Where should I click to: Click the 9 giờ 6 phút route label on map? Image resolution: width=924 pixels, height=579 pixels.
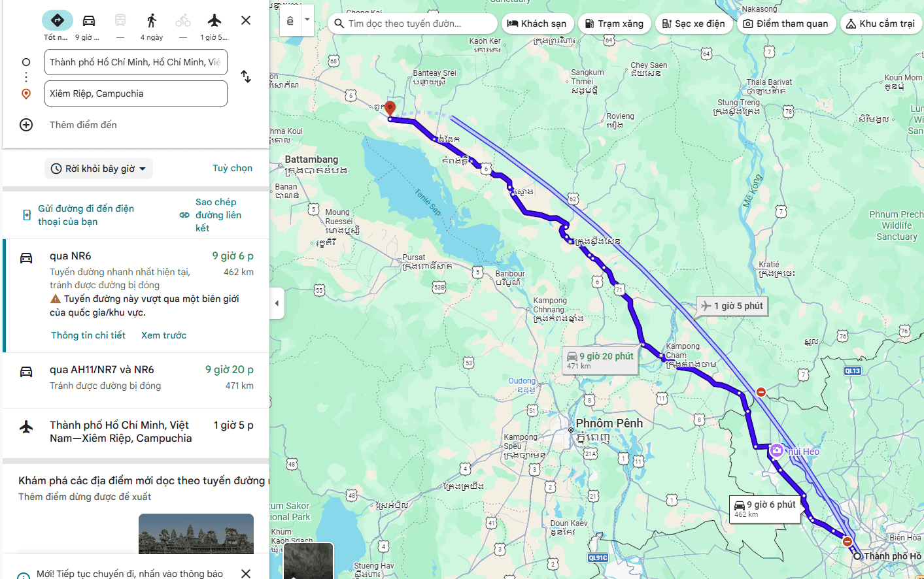(x=765, y=509)
